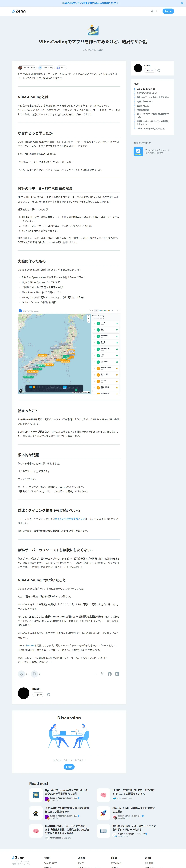Click the rocket emoji thumbnail of Claude Code article
Viewport: 186px width, 868px height.
tap(103, 813)
